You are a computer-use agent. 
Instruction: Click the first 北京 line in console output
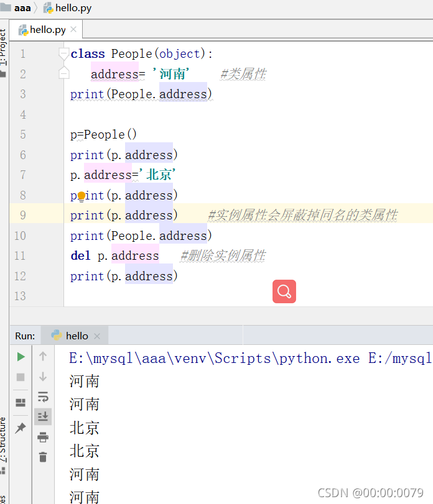coord(84,428)
